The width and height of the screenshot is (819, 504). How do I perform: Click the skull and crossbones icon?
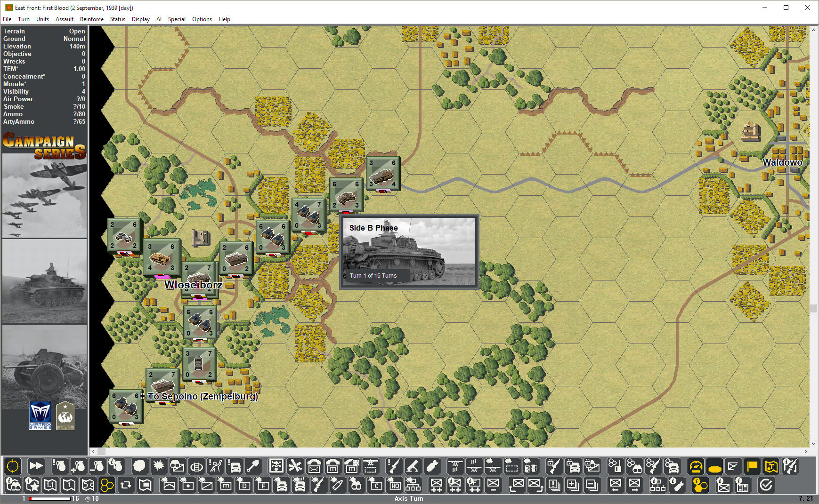coord(276,466)
